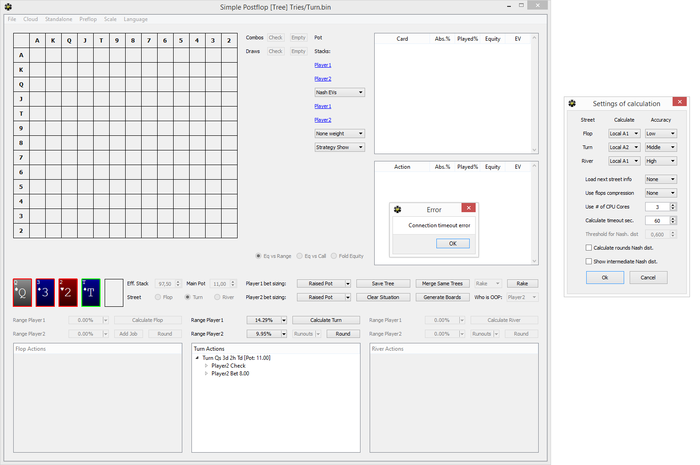Open the Nash EVs dropdown
This screenshot has height=465, width=700.
click(x=340, y=92)
